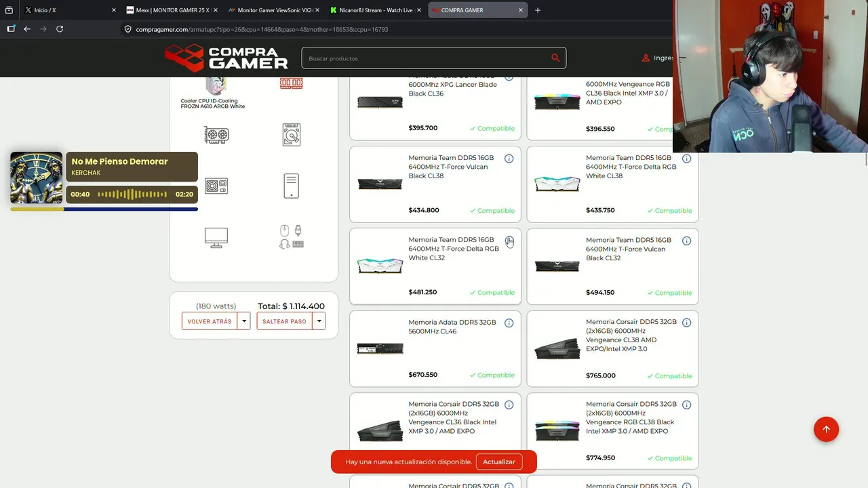868x488 pixels.
Task: Show info for T-Force Vulcan Black CL38
Action: click(509, 159)
